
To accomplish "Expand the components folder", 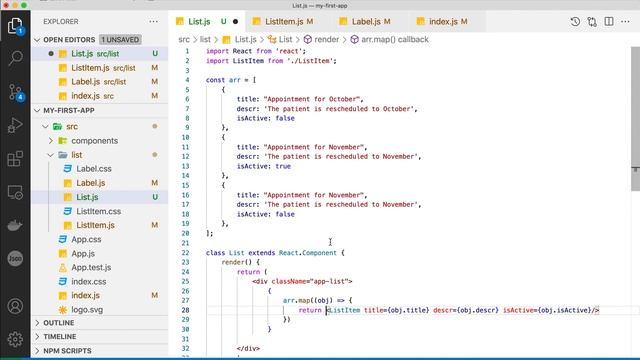I will point(51,141).
